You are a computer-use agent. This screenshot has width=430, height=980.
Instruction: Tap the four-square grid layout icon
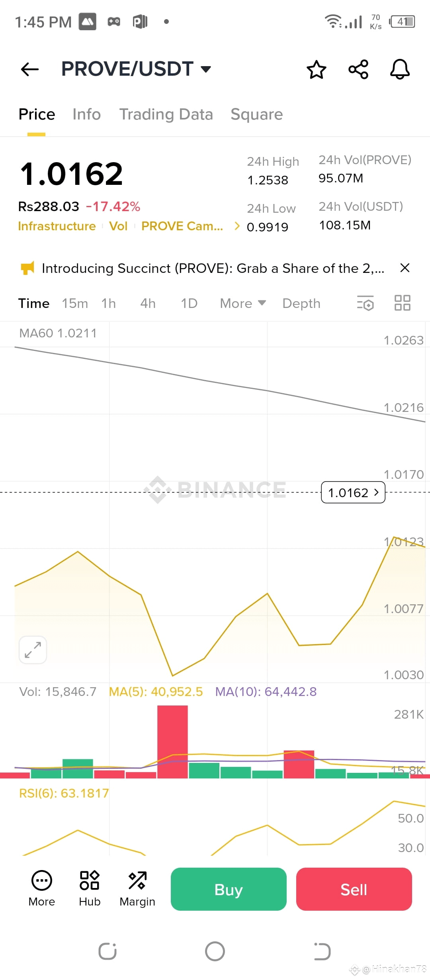(x=402, y=303)
